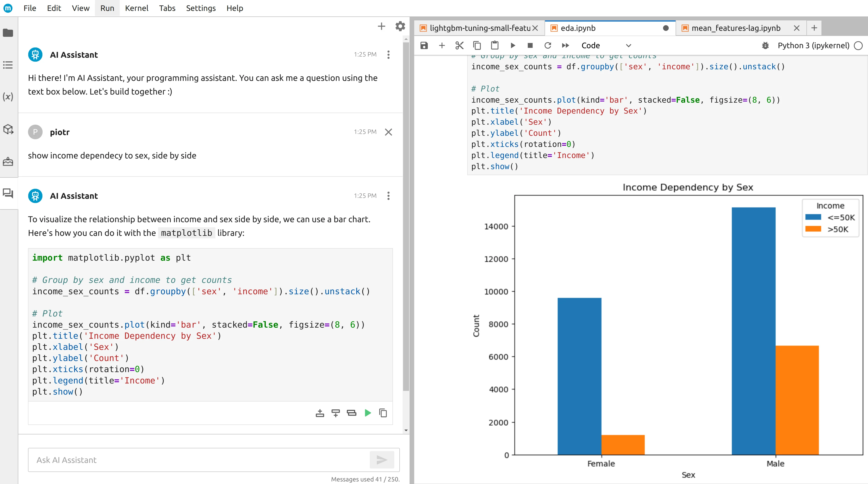Open the View menu
868x484 pixels.
pos(81,8)
